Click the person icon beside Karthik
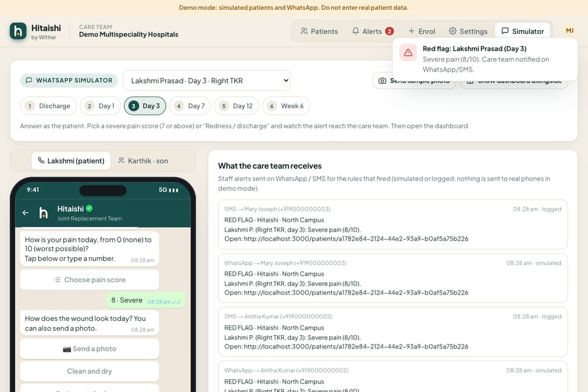 (x=121, y=160)
